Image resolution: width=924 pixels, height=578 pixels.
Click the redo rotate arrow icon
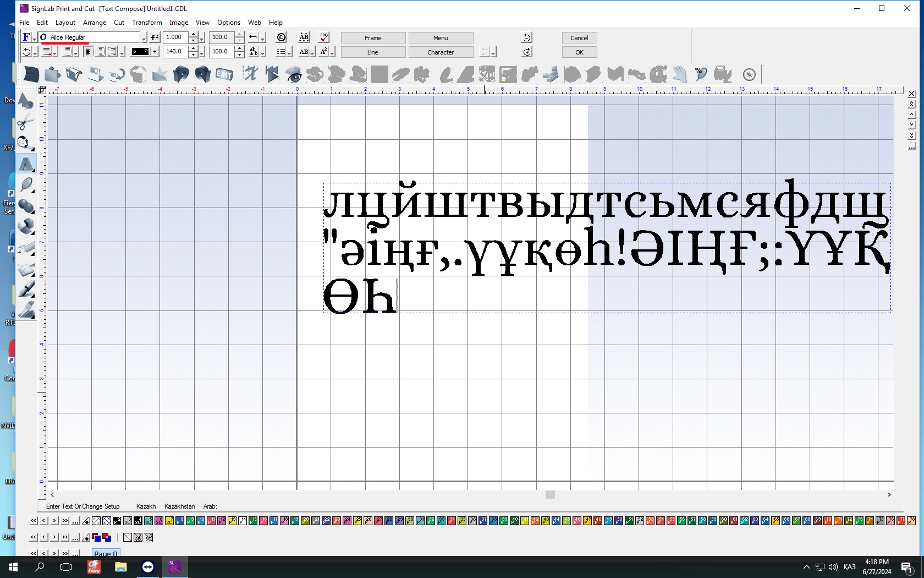click(526, 52)
